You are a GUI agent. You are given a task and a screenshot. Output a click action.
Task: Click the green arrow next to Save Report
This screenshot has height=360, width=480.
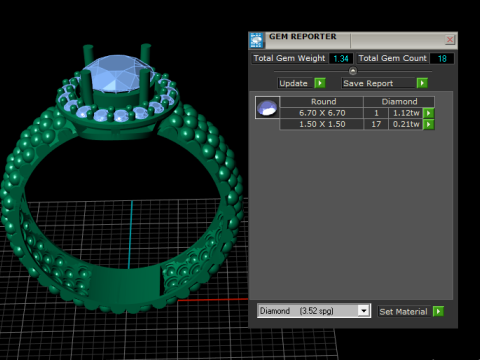[x=422, y=83]
